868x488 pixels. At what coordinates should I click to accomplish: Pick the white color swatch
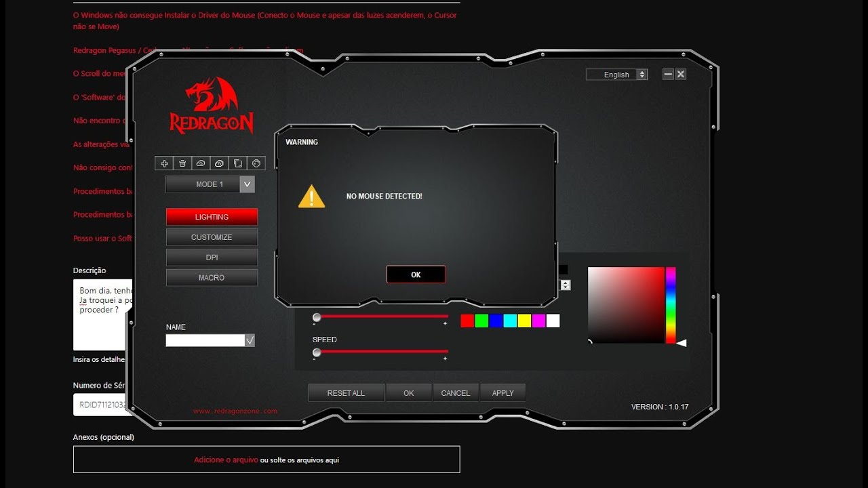pyautogui.click(x=553, y=321)
